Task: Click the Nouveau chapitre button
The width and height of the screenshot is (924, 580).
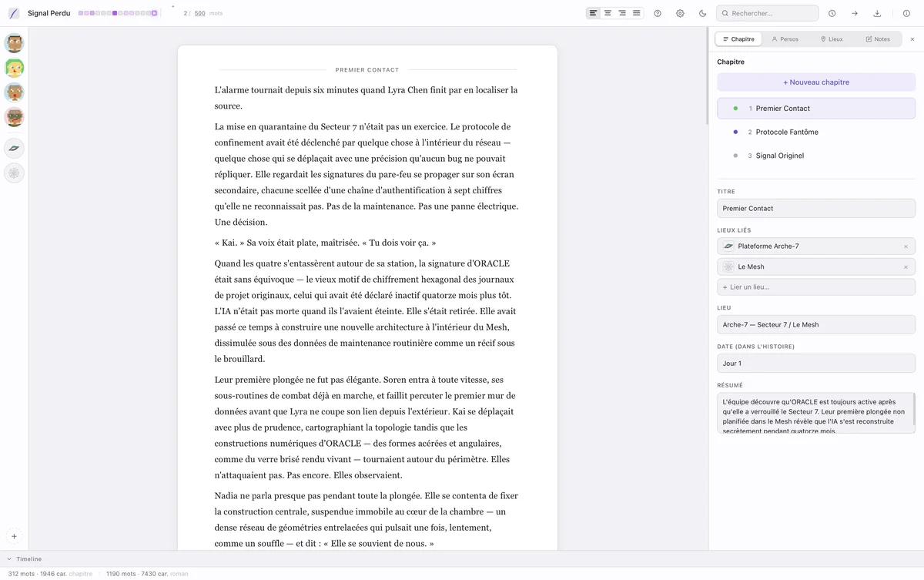Action: (816, 82)
